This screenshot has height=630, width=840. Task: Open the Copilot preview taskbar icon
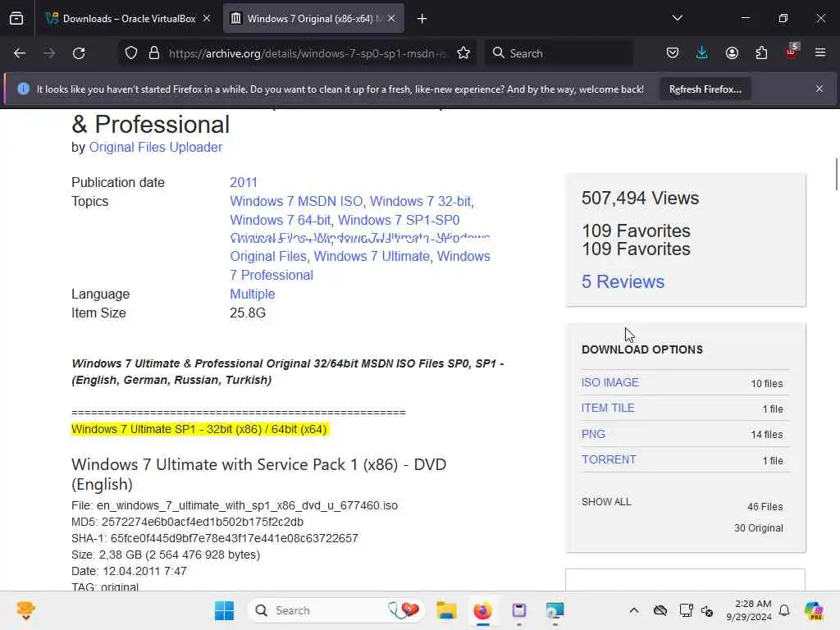(814, 610)
